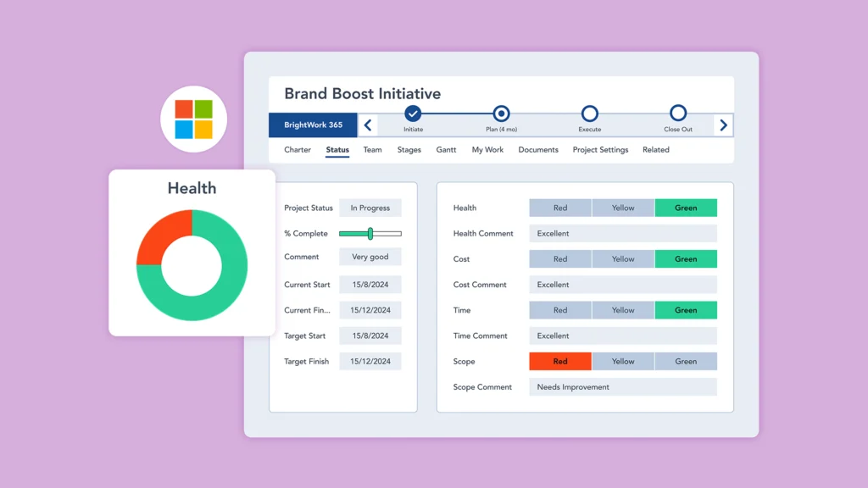This screenshot has height=488, width=868.
Task: Set Health status to Green
Action: tap(687, 208)
